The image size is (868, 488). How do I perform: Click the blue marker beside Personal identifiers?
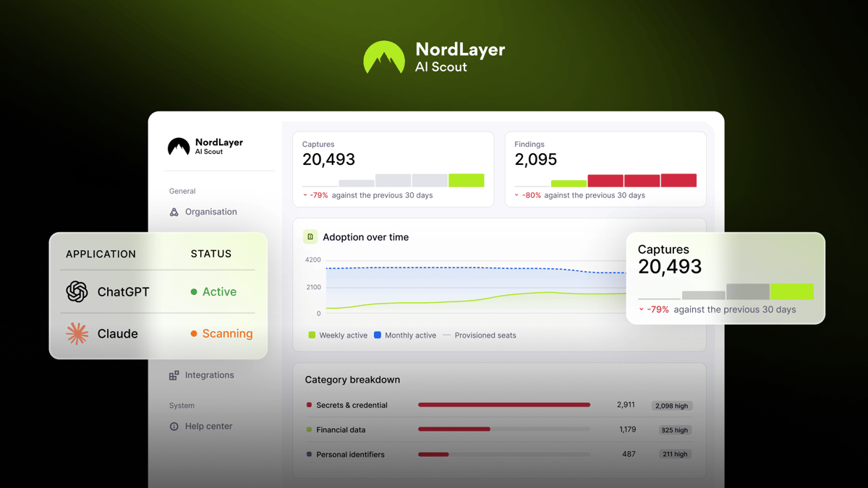(309, 454)
